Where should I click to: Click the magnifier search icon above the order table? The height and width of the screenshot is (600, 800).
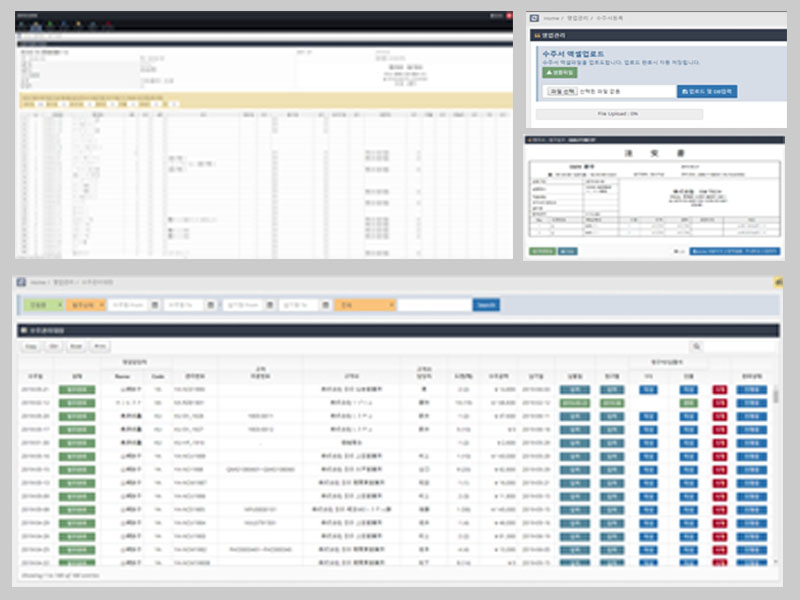(x=696, y=345)
